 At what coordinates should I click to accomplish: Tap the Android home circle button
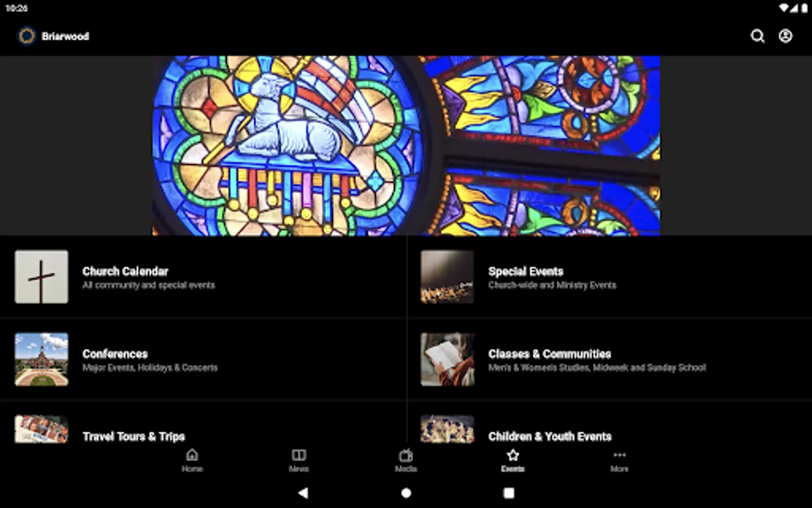click(406, 493)
